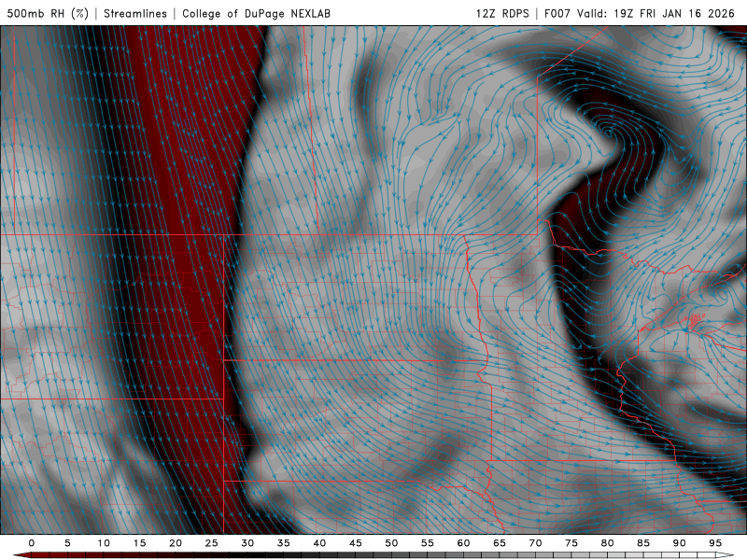Select the colorbar value "15"

(139, 543)
